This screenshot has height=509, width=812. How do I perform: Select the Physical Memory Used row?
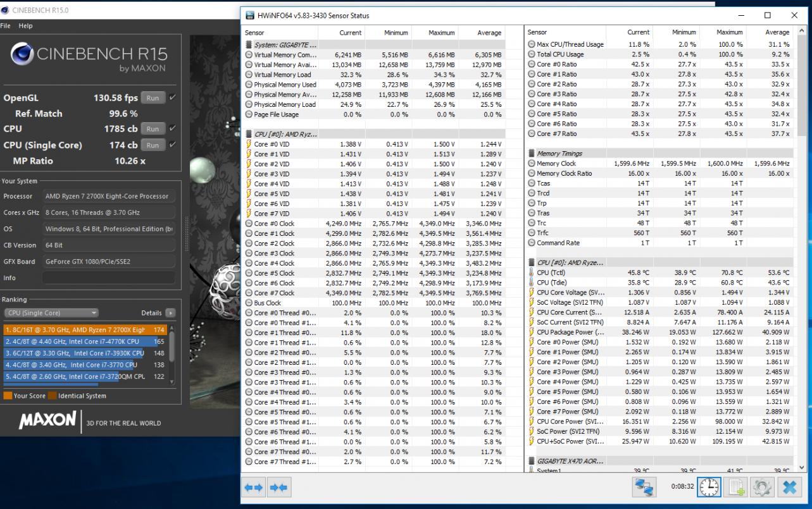375,85
